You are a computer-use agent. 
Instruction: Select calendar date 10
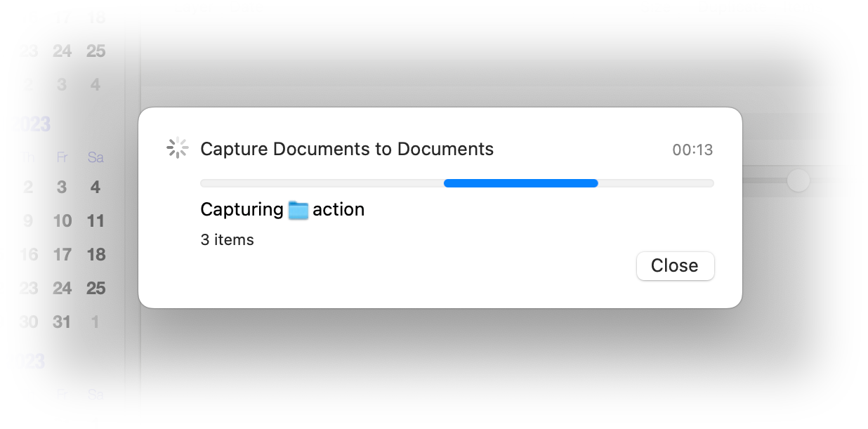click(x=63, y=221)
